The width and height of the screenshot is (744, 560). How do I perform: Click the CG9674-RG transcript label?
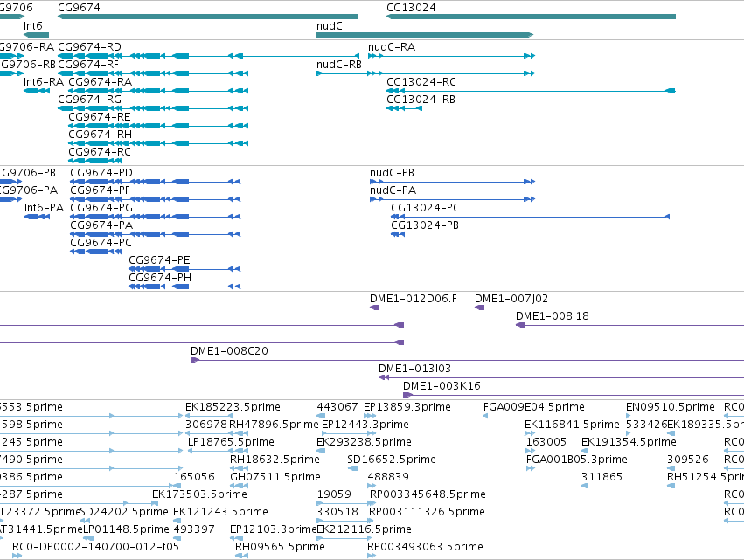pos(90,100)
